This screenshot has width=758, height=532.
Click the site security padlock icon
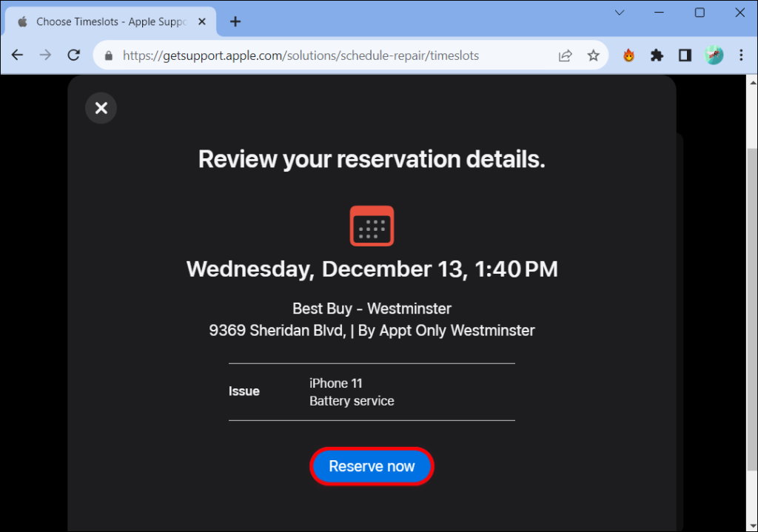(108, 55)
